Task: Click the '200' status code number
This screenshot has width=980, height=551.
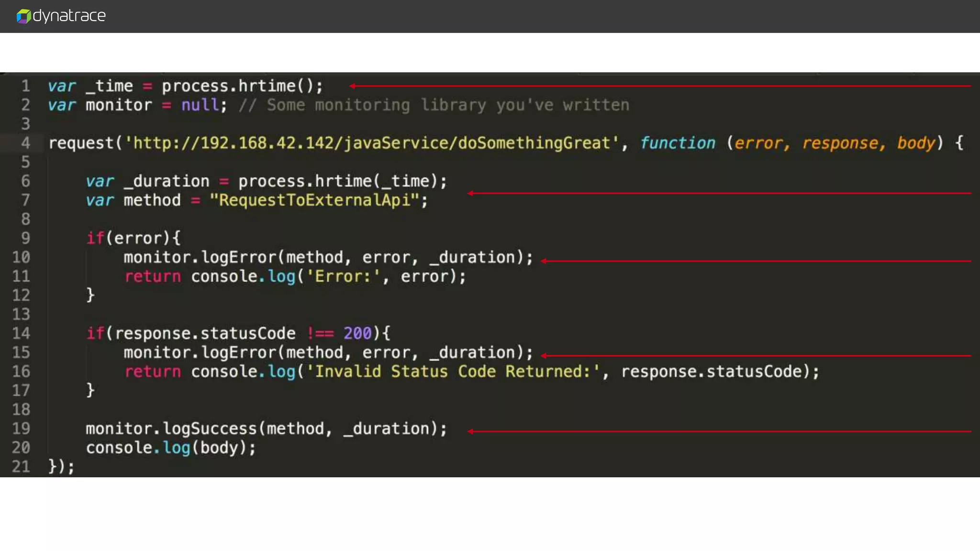Action: (357, 333)
